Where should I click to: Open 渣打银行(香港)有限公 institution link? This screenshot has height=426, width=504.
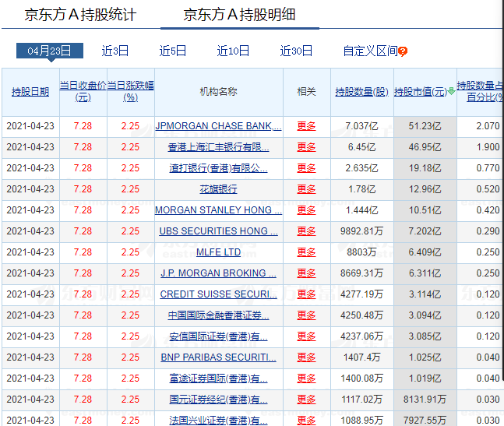[x=218, y=168]
